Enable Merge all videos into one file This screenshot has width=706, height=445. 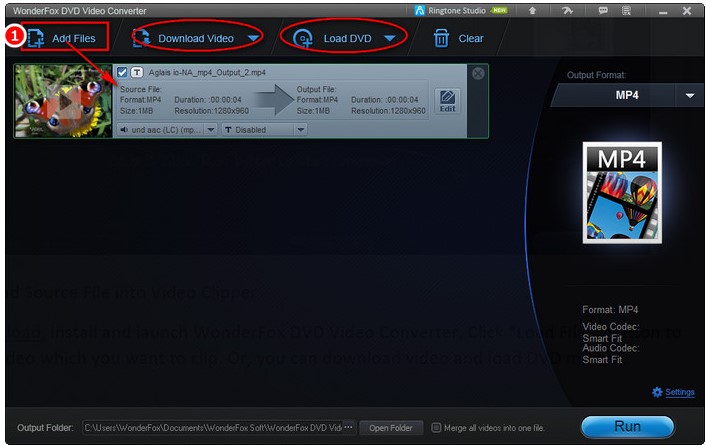(x=436, y=427)
